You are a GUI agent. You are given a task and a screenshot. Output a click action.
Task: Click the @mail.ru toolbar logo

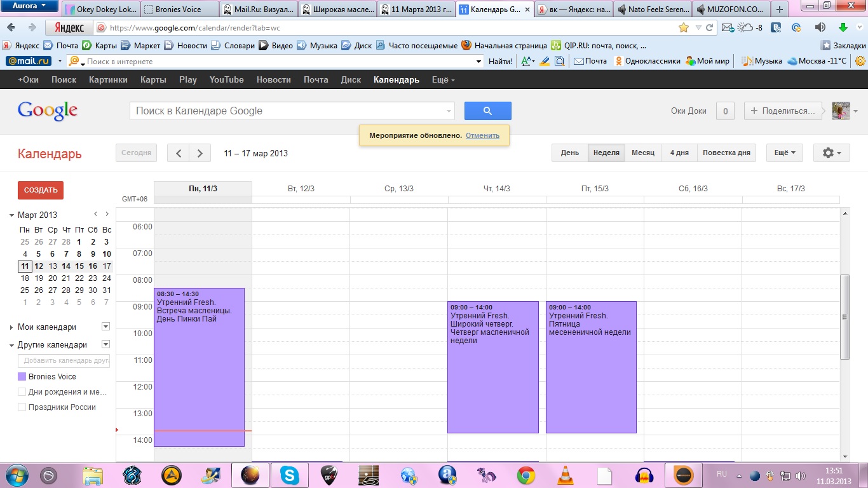click(29, 61)
